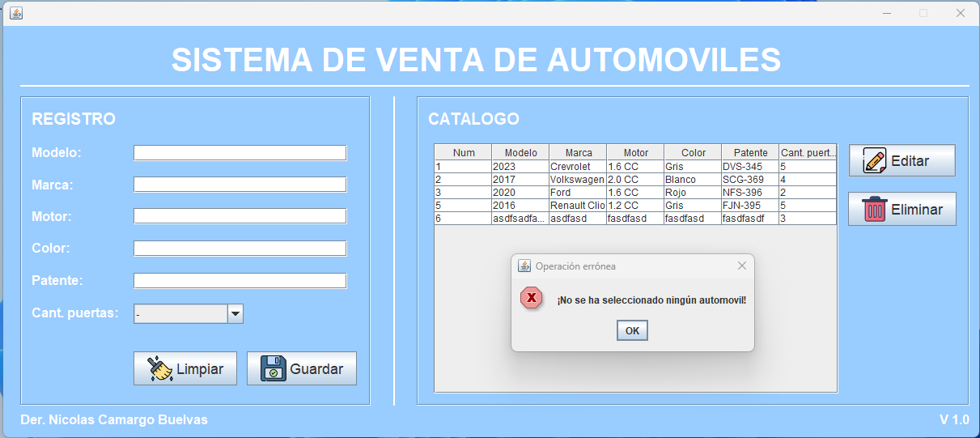Select the asdfasd cell in Marca column

[579, 219]
